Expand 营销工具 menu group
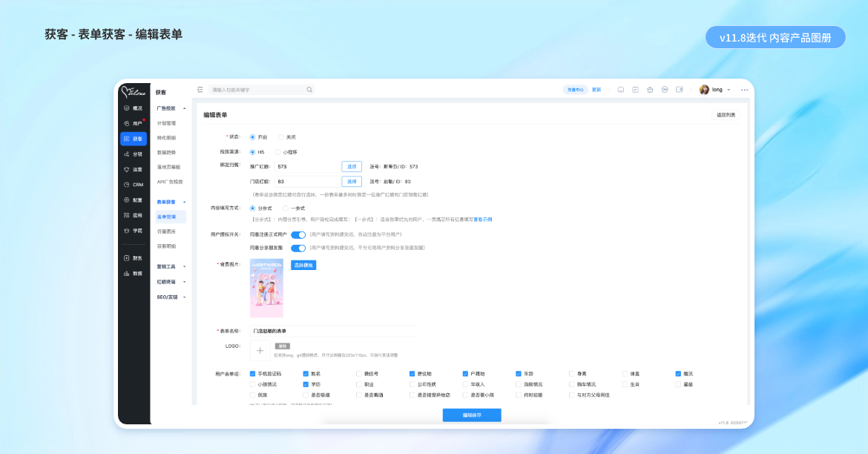The height and width of the screenshot is (454, 868). point(171,267)
